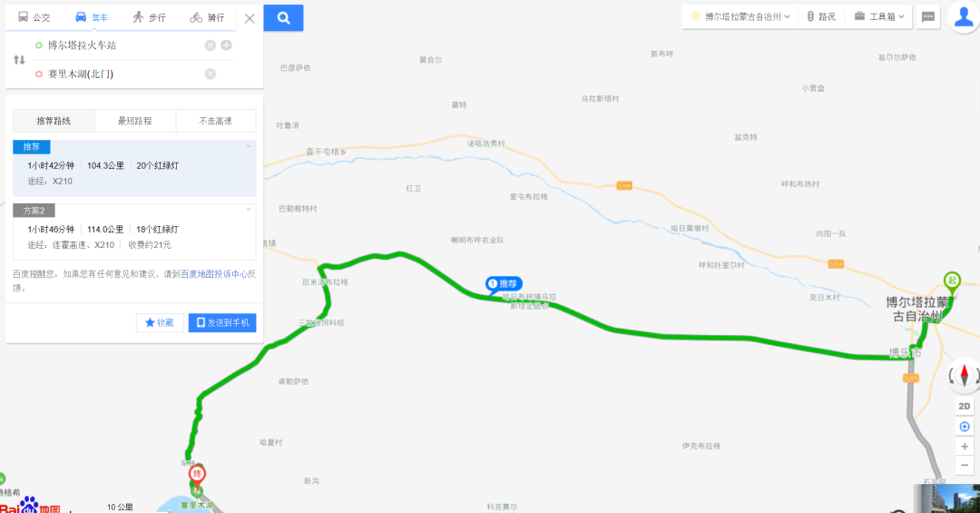Image resolution: width=980 pixels, height=513 pixels.
Task: Open the user profile avatar
Action: [964, 16]
